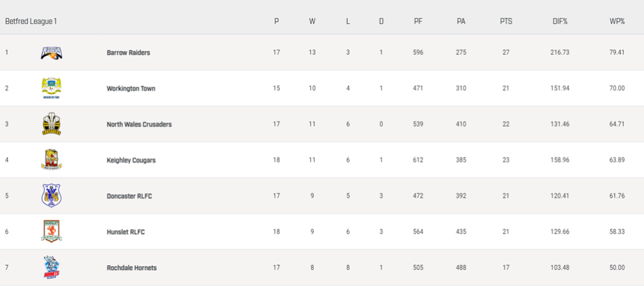
Task: Click the DIF% column header
Action: coord(560,21)
